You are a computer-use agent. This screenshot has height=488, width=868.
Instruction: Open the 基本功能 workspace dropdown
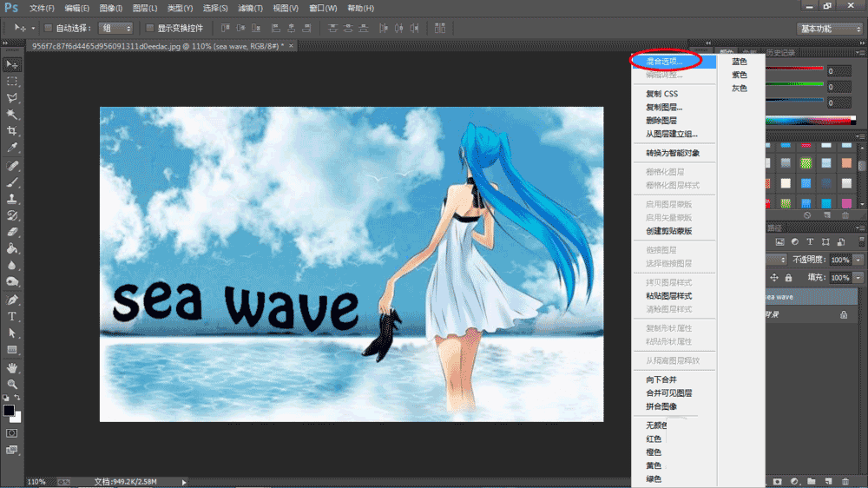point(829,28)
